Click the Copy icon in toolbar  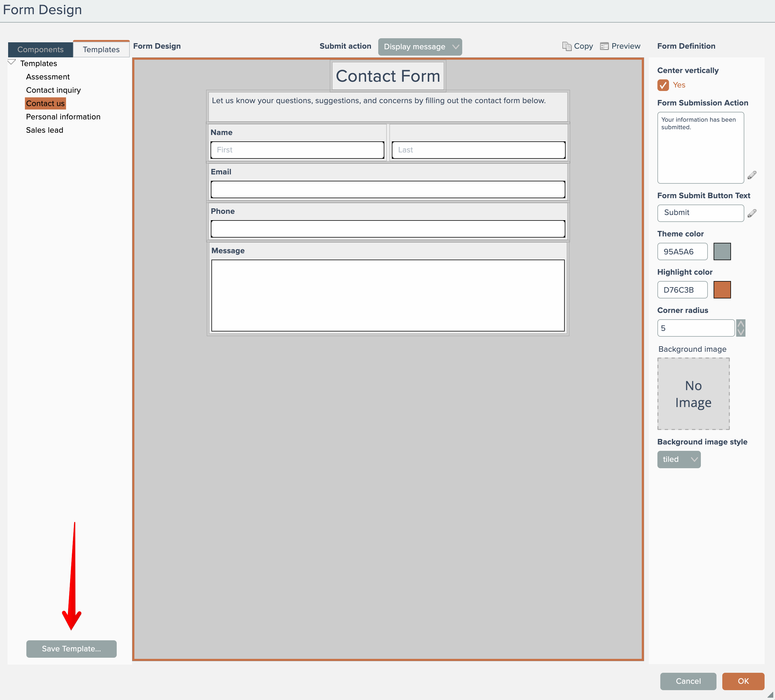567,46
